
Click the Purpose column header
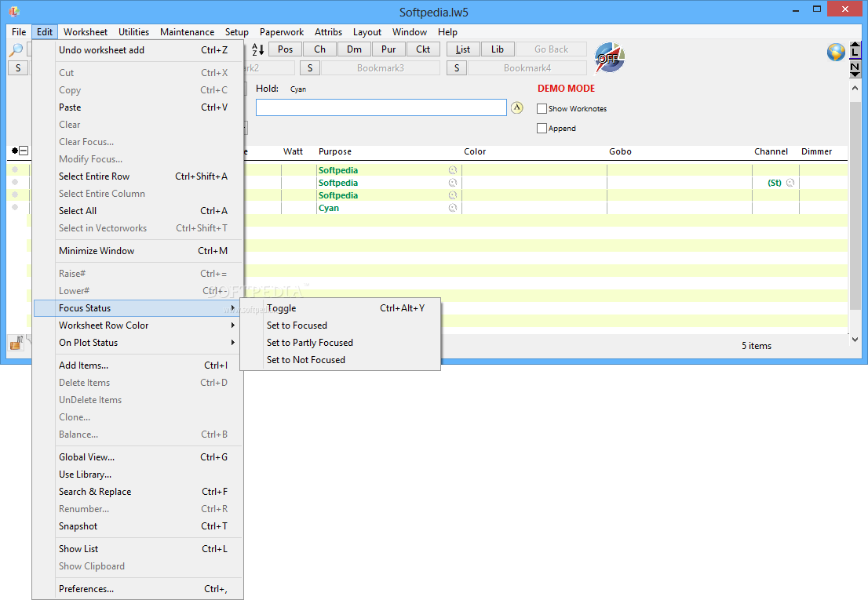[335, 151]
